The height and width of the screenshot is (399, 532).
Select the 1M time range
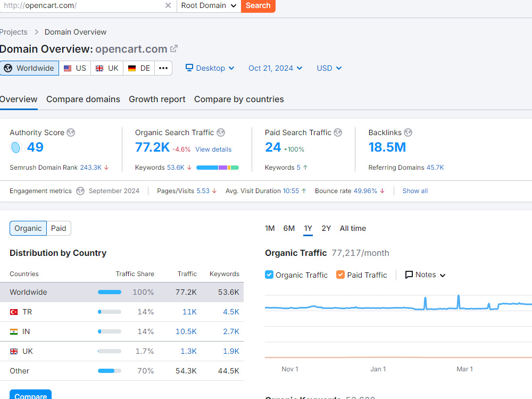[270, 228]
